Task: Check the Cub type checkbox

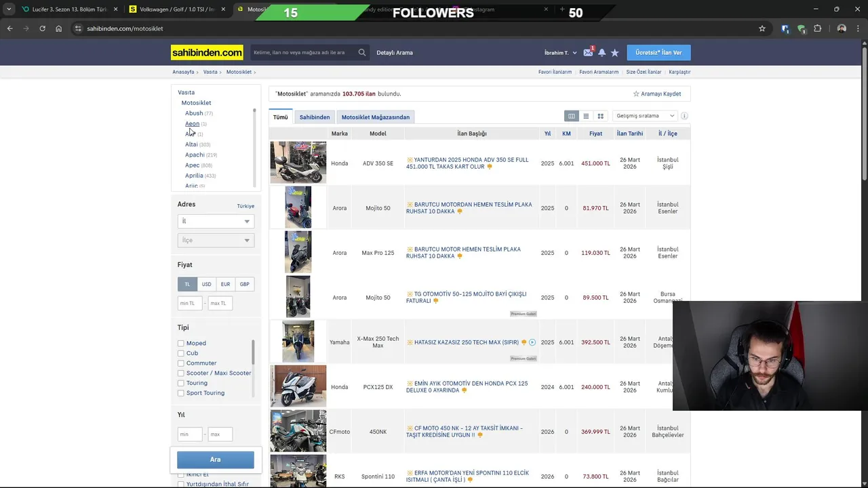Action: click(181, 353)
